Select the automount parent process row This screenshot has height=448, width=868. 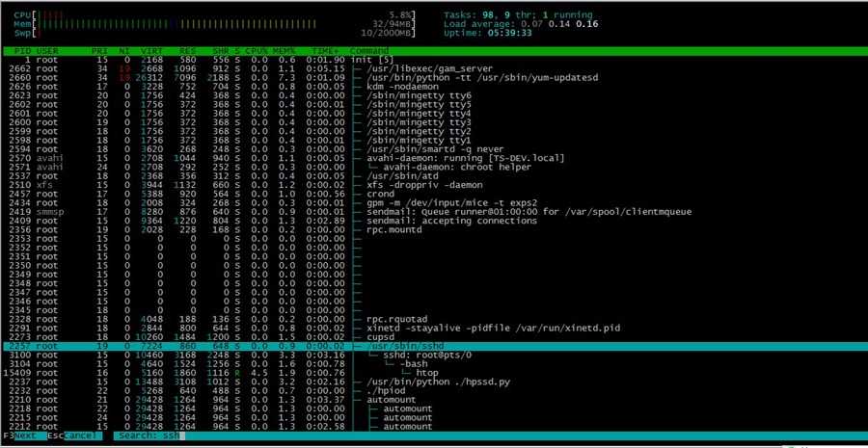tap(435, 400)
